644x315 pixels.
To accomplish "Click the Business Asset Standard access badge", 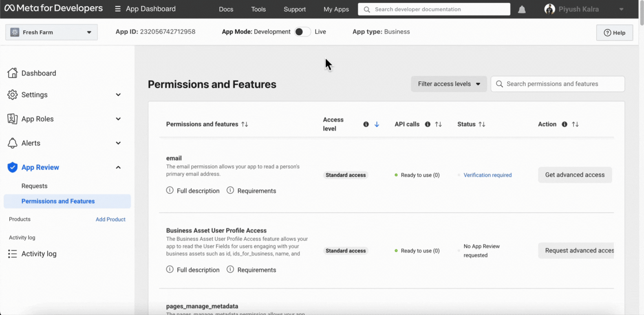I will pos(345,250).
